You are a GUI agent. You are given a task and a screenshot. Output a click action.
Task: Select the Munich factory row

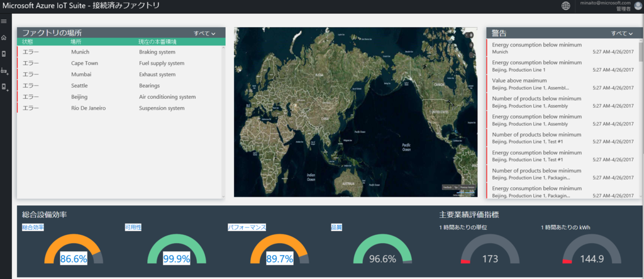tap(119, 52)
